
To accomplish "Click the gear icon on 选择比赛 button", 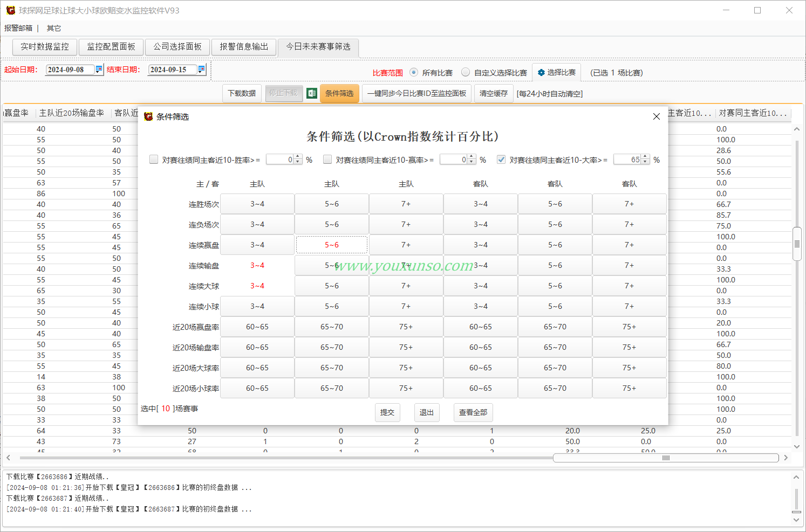I will (541, 73).
